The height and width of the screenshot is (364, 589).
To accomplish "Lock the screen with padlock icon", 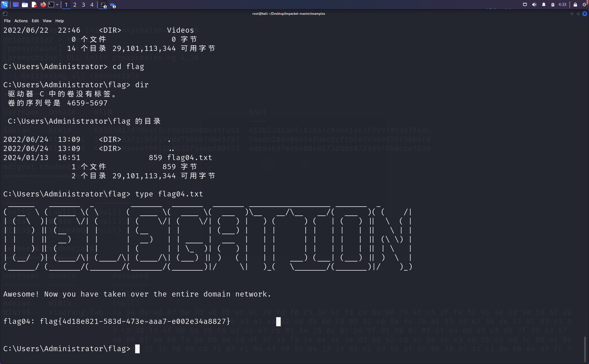I will [575, 5].
